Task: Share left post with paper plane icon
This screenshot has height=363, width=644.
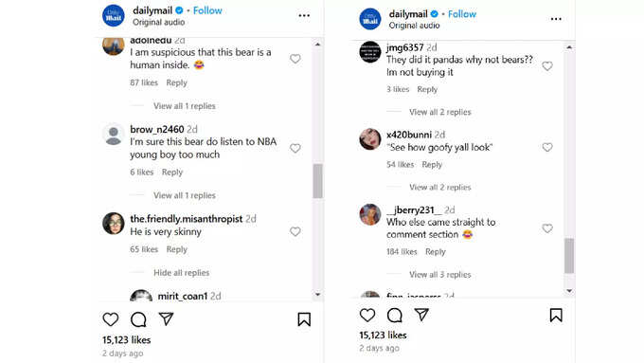Action: 166,319
